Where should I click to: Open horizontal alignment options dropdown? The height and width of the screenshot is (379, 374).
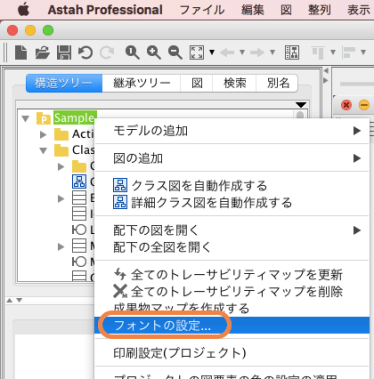tap(363, 52)
